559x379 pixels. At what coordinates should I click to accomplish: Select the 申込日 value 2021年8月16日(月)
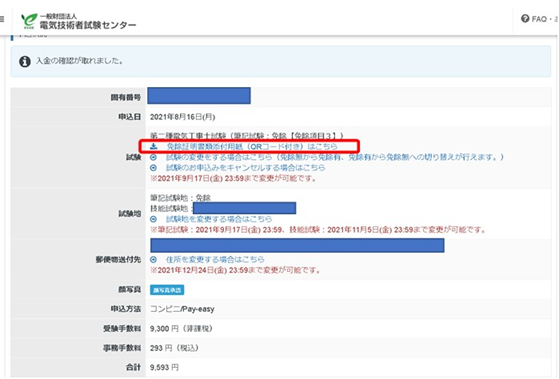click(183, 117)
